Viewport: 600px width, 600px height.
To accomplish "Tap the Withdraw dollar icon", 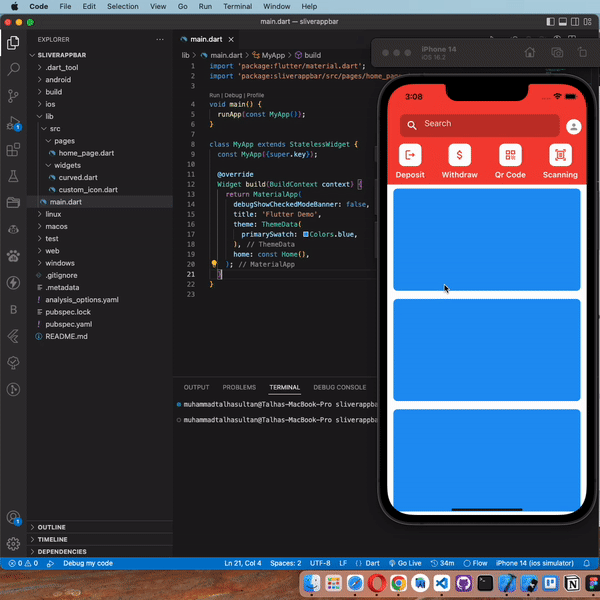I will pyautogui.click(x=460, y=155).
